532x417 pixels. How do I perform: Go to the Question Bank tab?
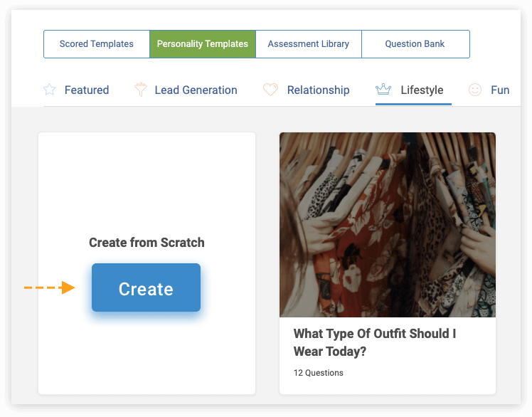point(415,44)
